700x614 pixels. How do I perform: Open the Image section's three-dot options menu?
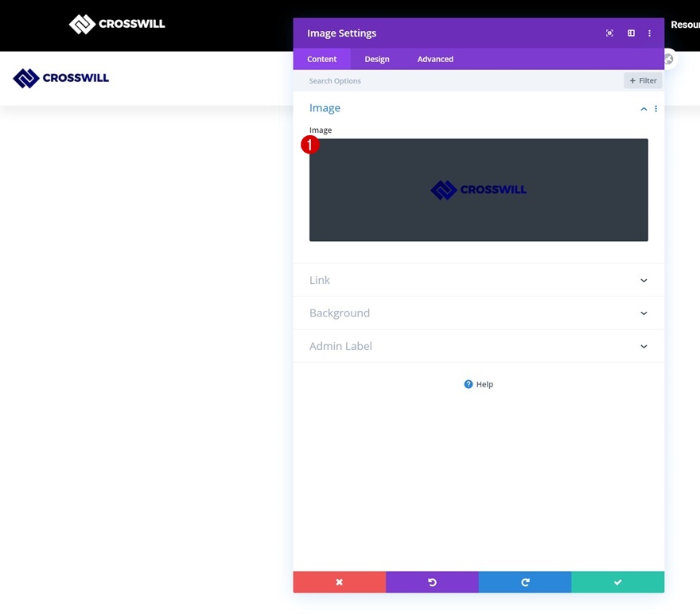click(x=655, y=108)
